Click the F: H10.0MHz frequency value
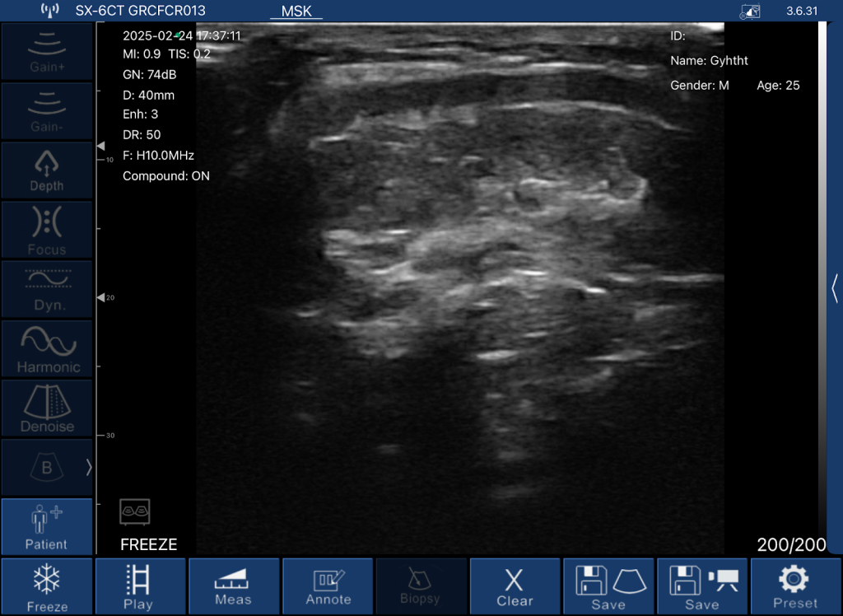The width and height of the screenshot is (843, 616). 159,156
